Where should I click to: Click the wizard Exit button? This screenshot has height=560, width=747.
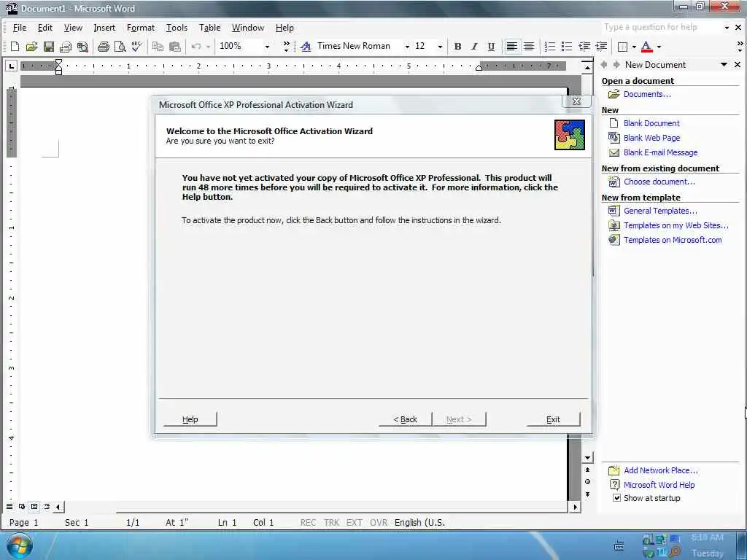pyautogui.click(x=553, y=419)
